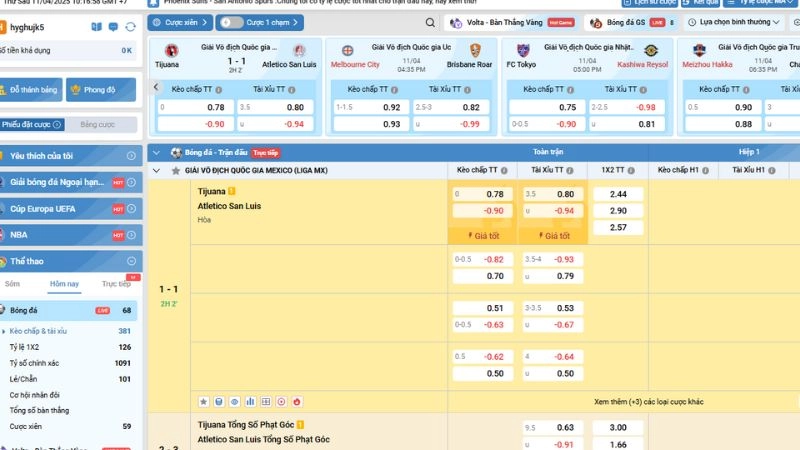Screen dimensions: 800x450
Task: Click Xem thêm (+3) các loại cược khác link
Action: pos(648,402)
